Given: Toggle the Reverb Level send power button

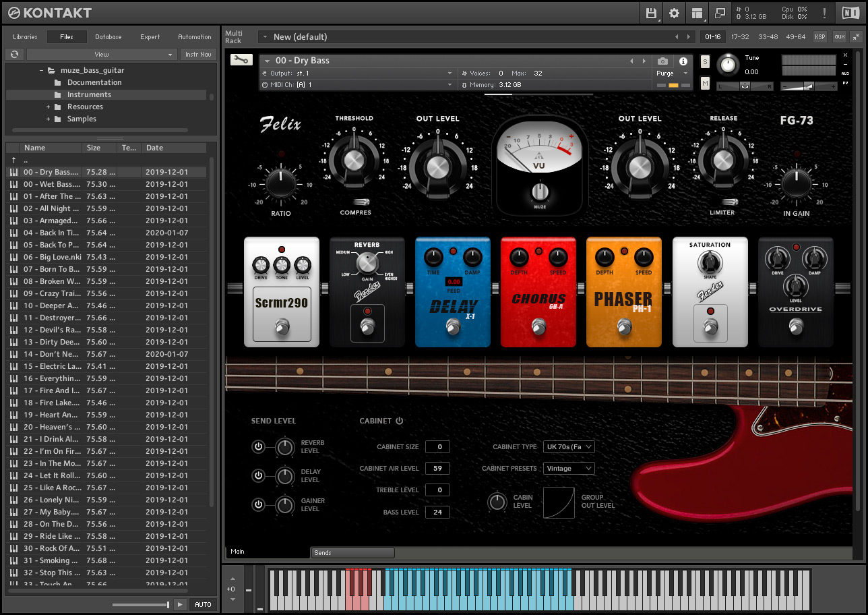Looking at the screenshot, I should tap(259, 446).
